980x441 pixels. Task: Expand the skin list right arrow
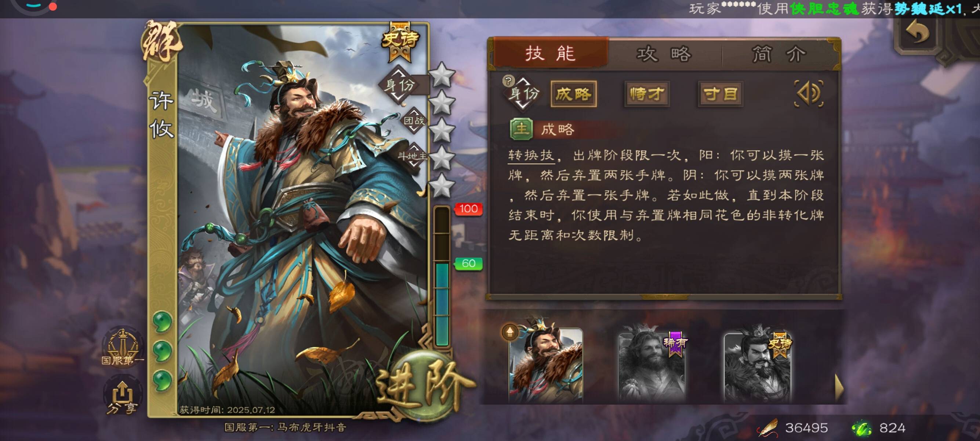coord(839,387)
